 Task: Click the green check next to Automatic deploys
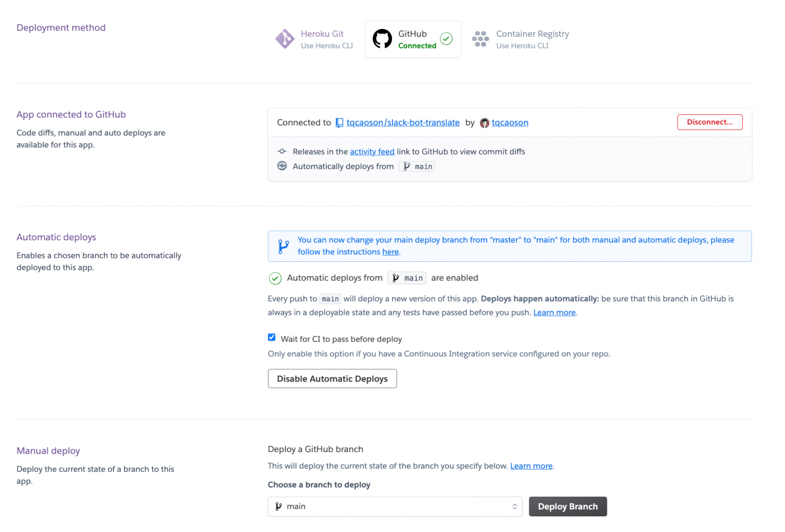(x=275, y=279)
